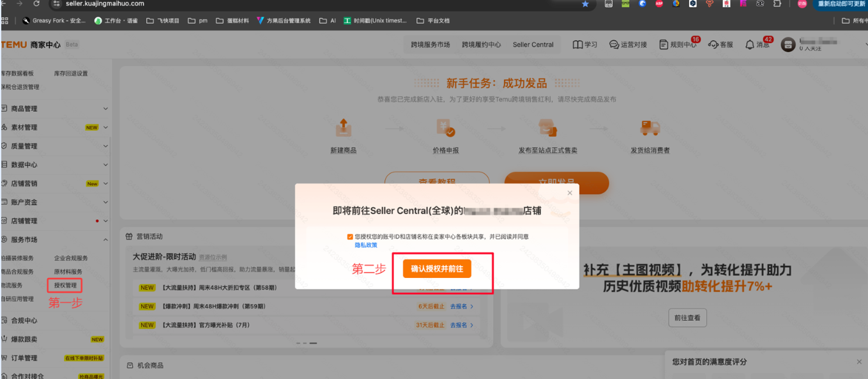Viewport: 868px width, 379px height.
Task: Click the 数据中心 icon in sidebar
Action: [4, 164]
